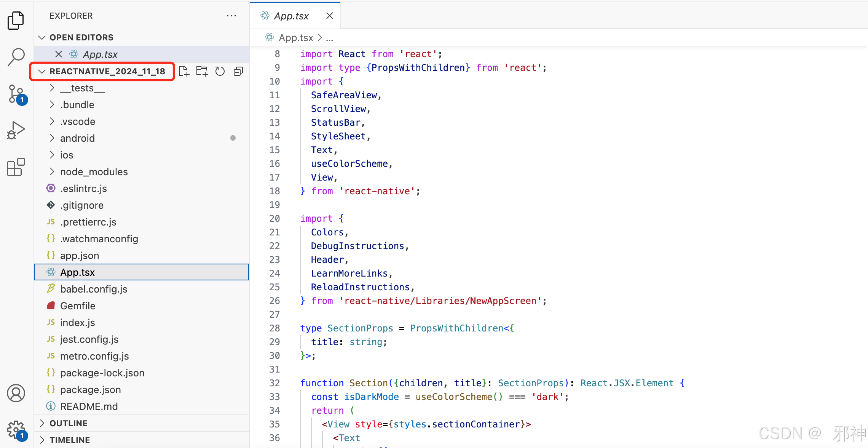
Task: Open the Search view in activity bar
Action: tap(16, 57)
